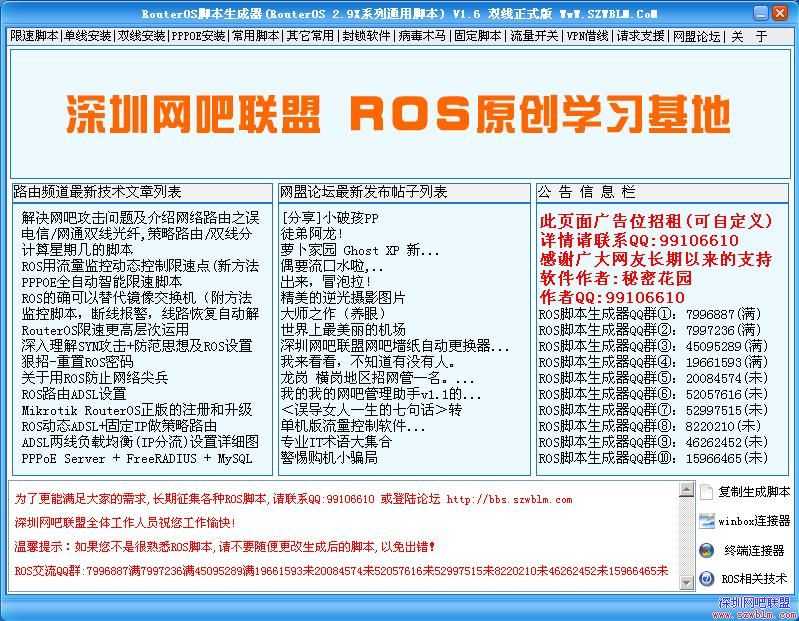Open forum post 专业IT术语大集合

[x=336, y=442]
